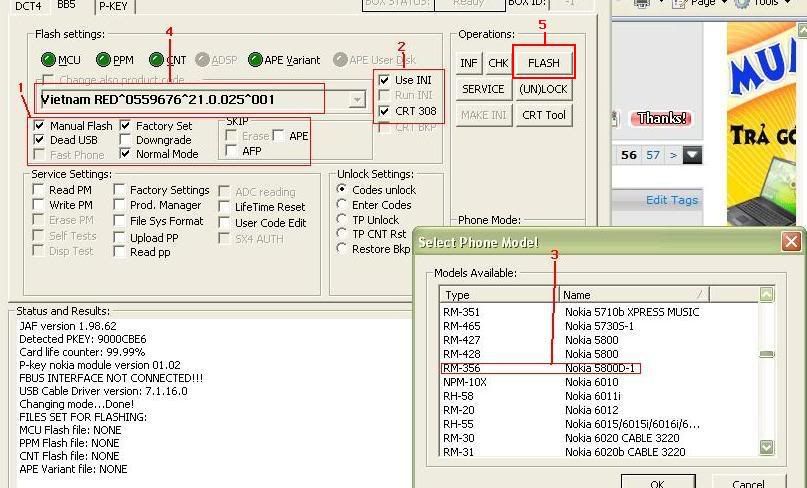Go to forum page 57
This screenshot has height=488, width=807.
pos(653,155)
